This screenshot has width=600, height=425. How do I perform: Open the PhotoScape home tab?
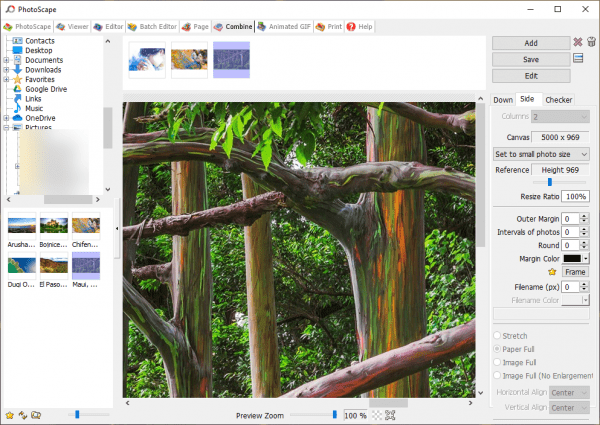(27, 26)
